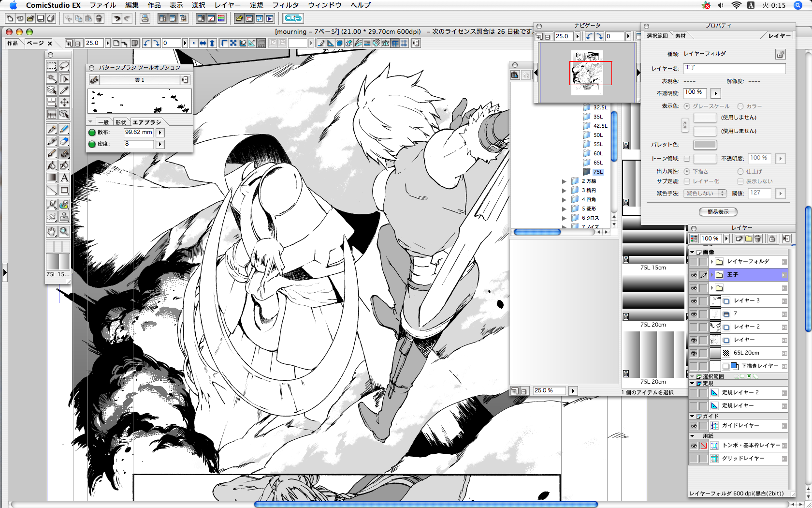Open the Wi-Fi status menu
Viewport: 812px width, 508px height.
pos(736,5)
